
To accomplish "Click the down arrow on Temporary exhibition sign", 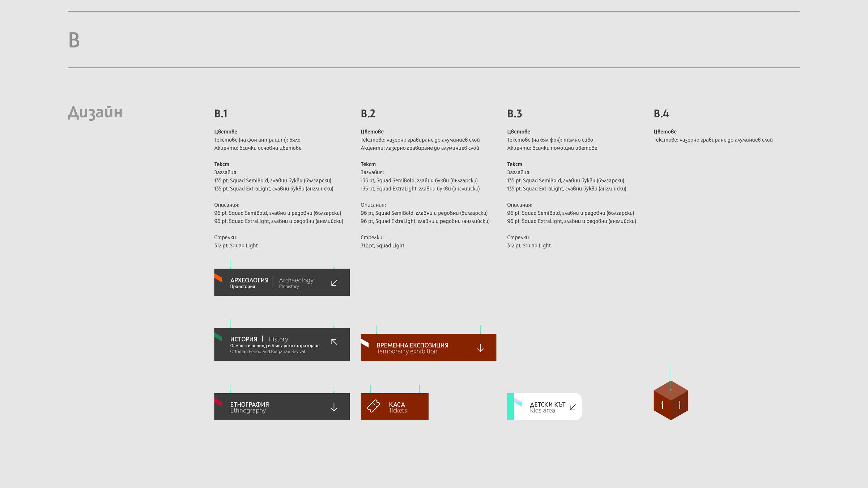I will (x=480, y=348).
